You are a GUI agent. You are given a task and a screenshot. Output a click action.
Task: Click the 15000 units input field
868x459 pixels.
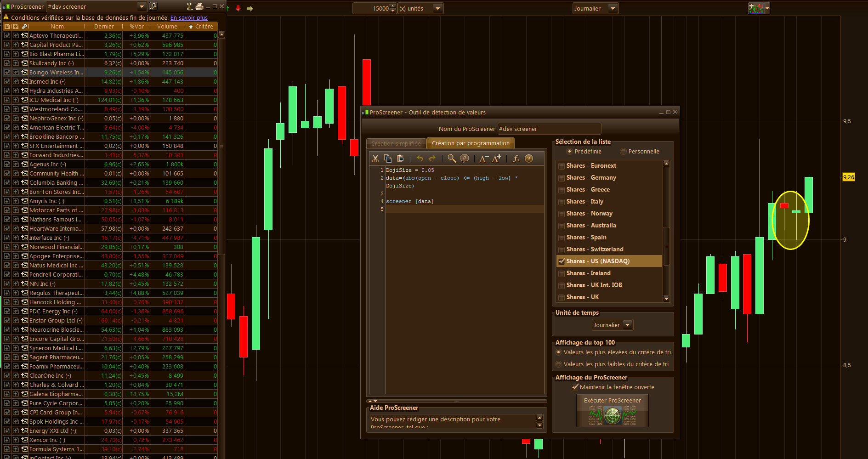pyautogui.click(x=372, y=8)
